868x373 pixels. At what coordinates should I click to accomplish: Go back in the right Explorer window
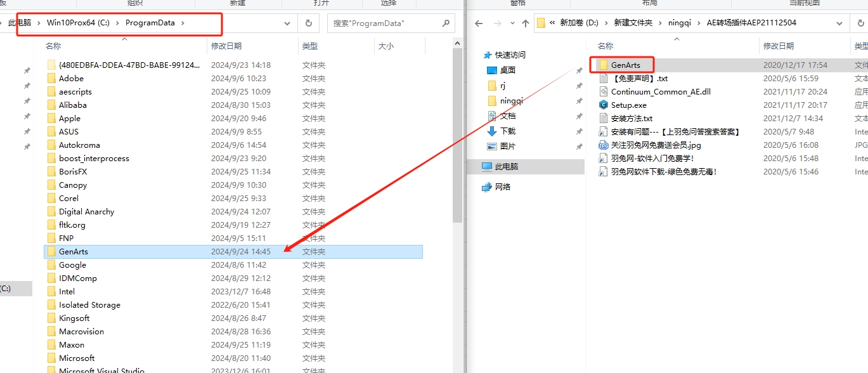coord(479,23)
